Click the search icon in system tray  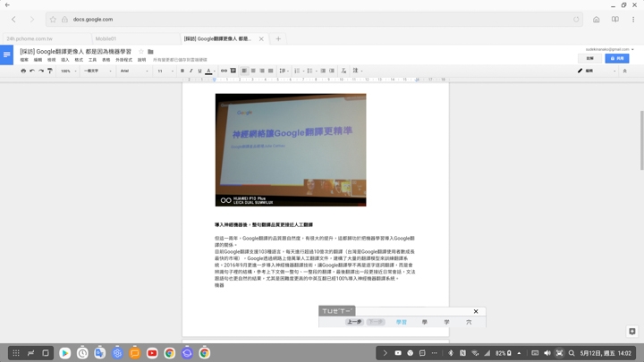point(572,353)
